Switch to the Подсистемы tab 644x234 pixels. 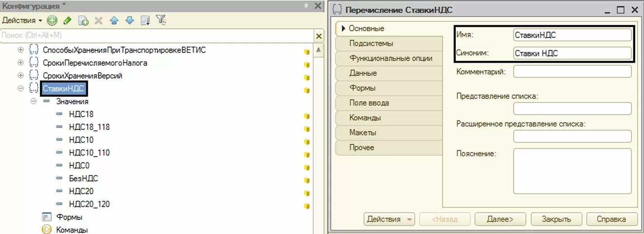(371, 43)
